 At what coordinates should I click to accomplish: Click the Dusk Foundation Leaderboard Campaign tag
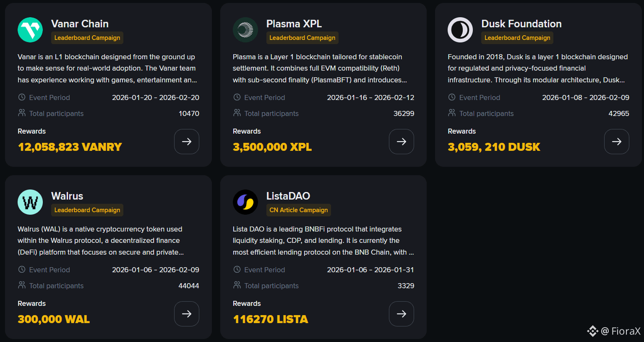[x=517, y=38]
